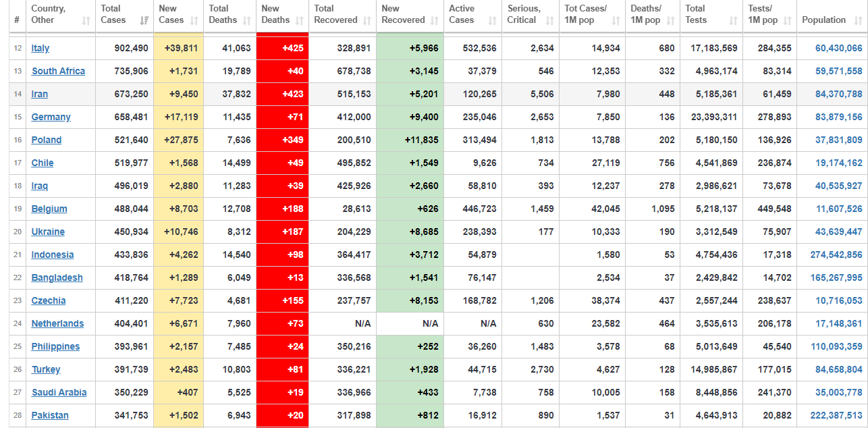Open the Poland country link
The width and height of the screenshot is (868, 428).
click(x=47, y=140)
